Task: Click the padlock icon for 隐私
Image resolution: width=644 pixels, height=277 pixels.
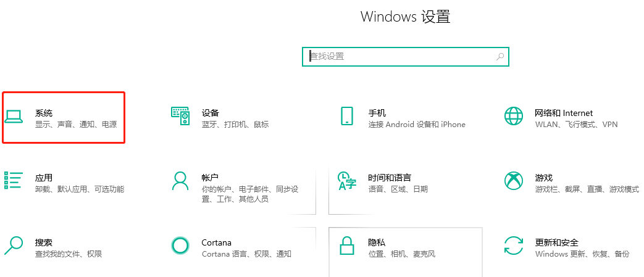Action: [346, 246]
